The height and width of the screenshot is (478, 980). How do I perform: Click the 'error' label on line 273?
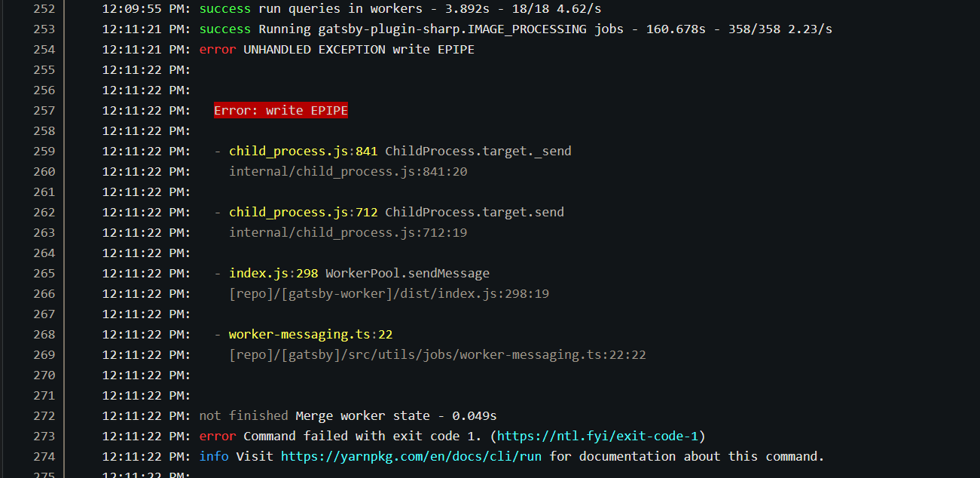tap(218, 437)
